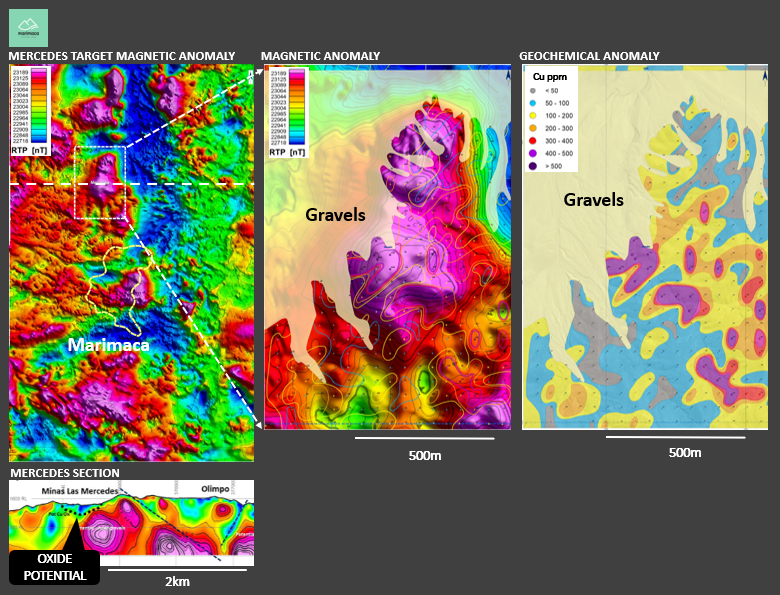The width and height of the screenshot is (780, 595).
Task: Click the north arrow on the geochemical anomaly map
Action: coord(762,73)
